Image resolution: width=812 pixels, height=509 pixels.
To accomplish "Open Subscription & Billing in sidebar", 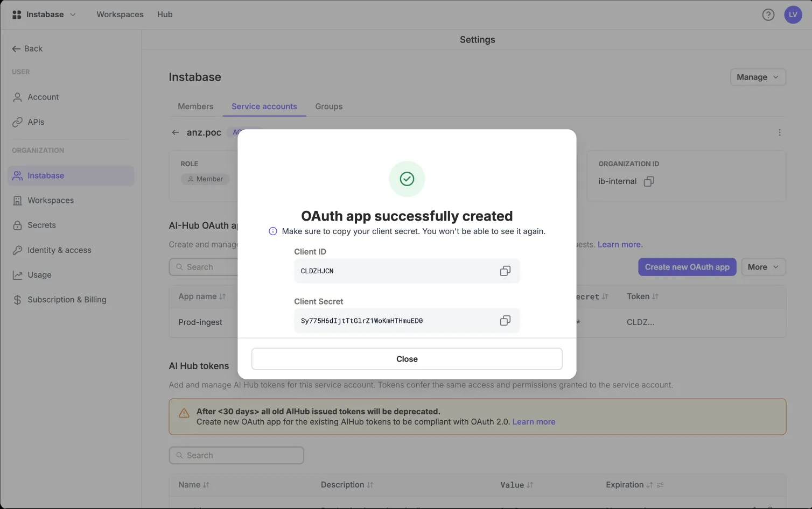I will pyautogui.click(x=71, y=300).
